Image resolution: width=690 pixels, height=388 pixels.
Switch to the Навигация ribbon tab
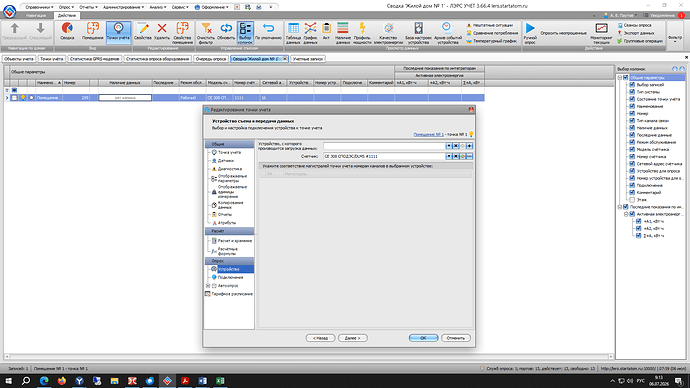click(x=36, y=15)
